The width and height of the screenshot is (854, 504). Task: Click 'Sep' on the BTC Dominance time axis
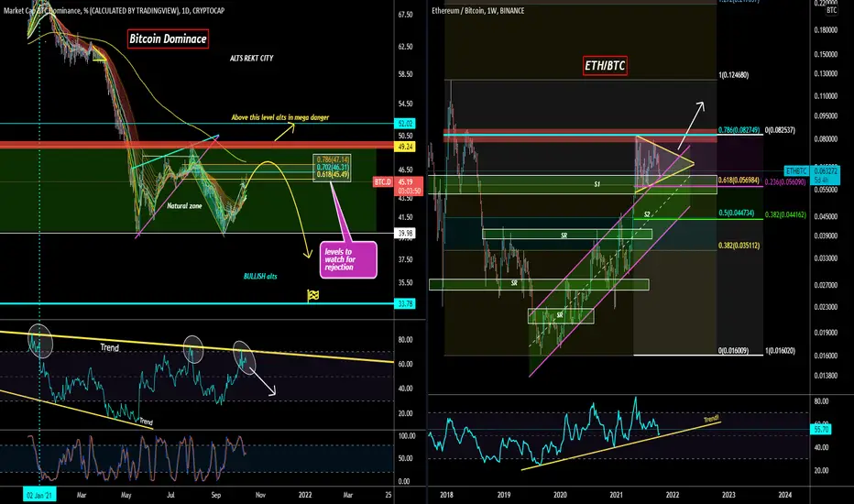pos(215,495)
